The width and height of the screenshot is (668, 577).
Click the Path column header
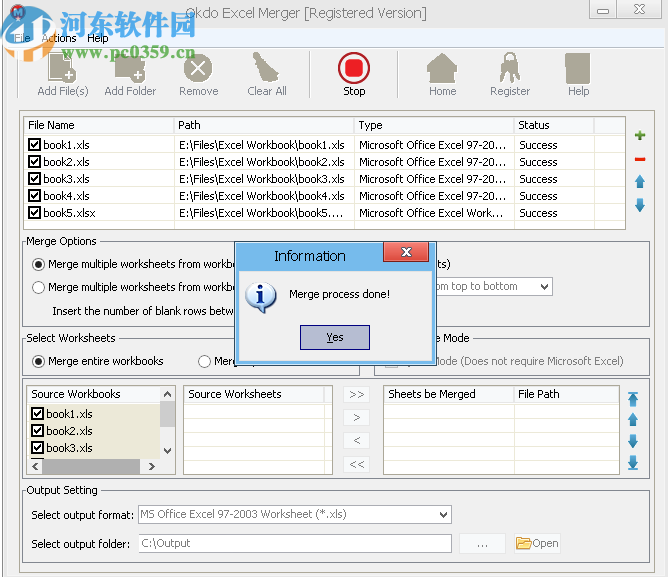(264, 125)
